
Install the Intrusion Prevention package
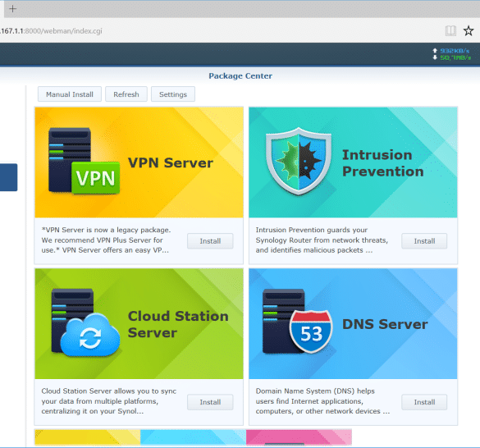[x=424, y=241]
